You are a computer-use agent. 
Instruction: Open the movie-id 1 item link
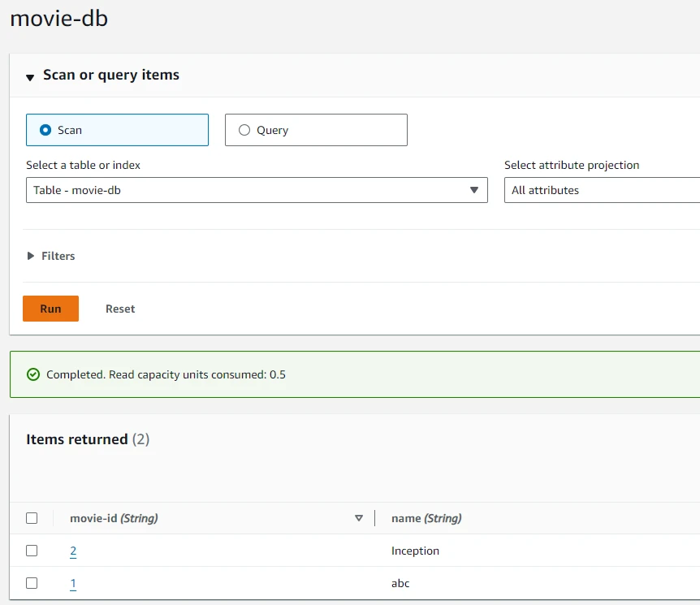(73, 584)
